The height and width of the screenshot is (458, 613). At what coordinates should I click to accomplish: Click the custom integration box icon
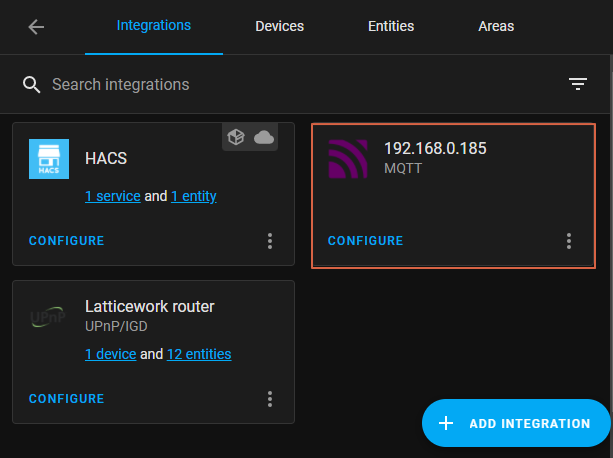[x=236, y=137]
